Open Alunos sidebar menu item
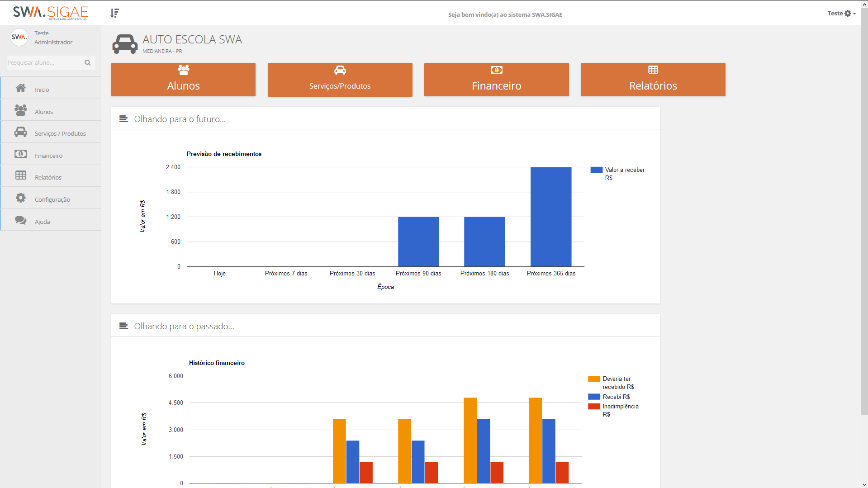The width and height of the screenshot is (868, 488). tap(51, 110)
